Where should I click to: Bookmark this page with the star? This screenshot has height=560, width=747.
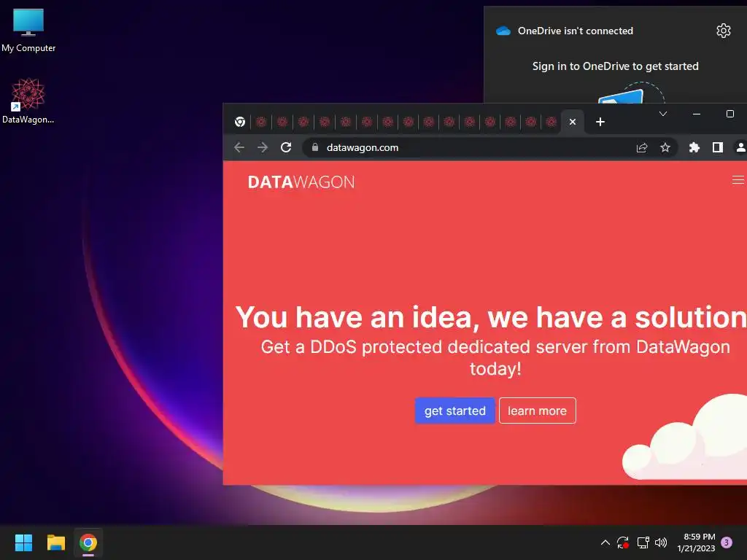(x=665, y=147)
